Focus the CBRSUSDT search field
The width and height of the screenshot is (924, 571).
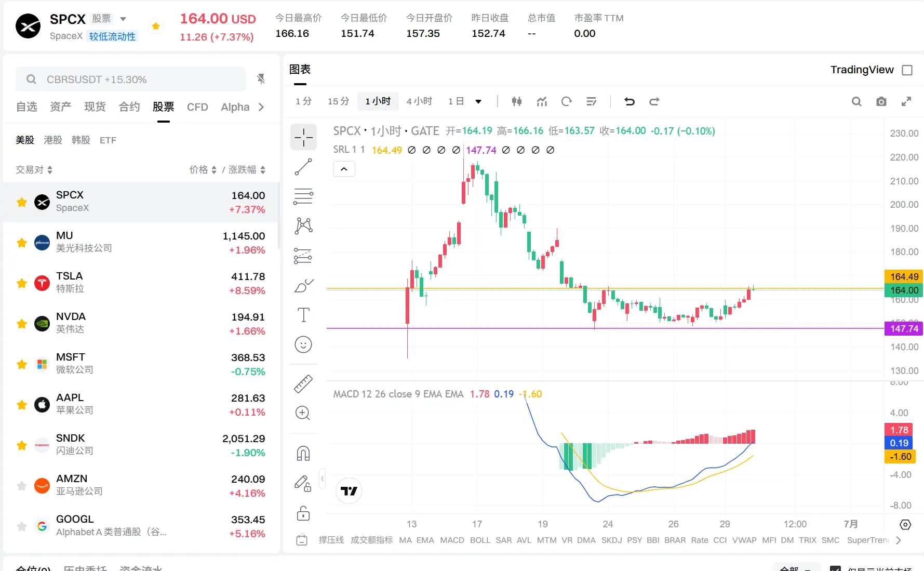click(131, 79)
